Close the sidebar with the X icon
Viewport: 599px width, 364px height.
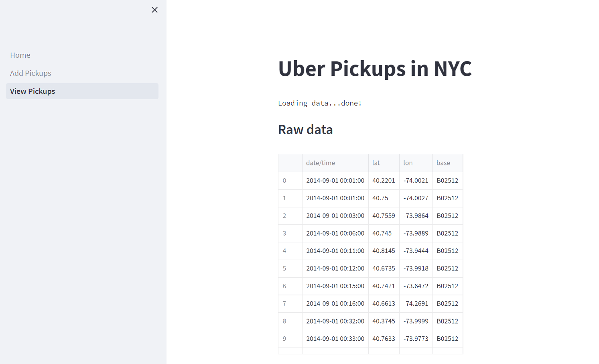pyautogui.click(x=154, y=10)
